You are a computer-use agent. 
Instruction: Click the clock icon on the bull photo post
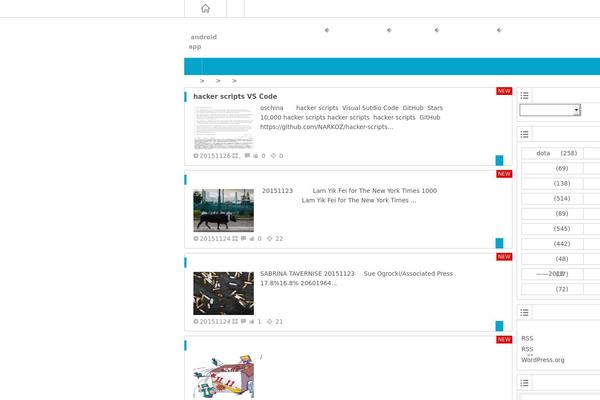196,238
